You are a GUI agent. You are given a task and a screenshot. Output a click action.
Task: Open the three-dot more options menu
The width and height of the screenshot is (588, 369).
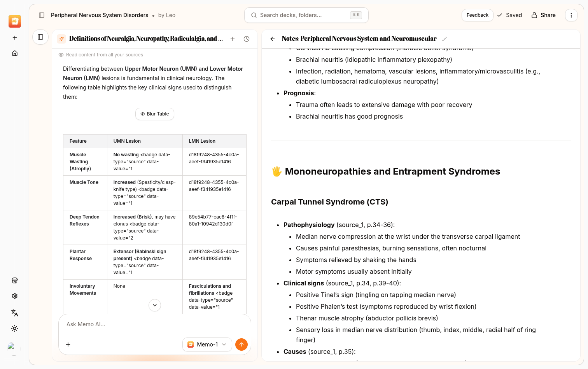click(x=571, y=15)
